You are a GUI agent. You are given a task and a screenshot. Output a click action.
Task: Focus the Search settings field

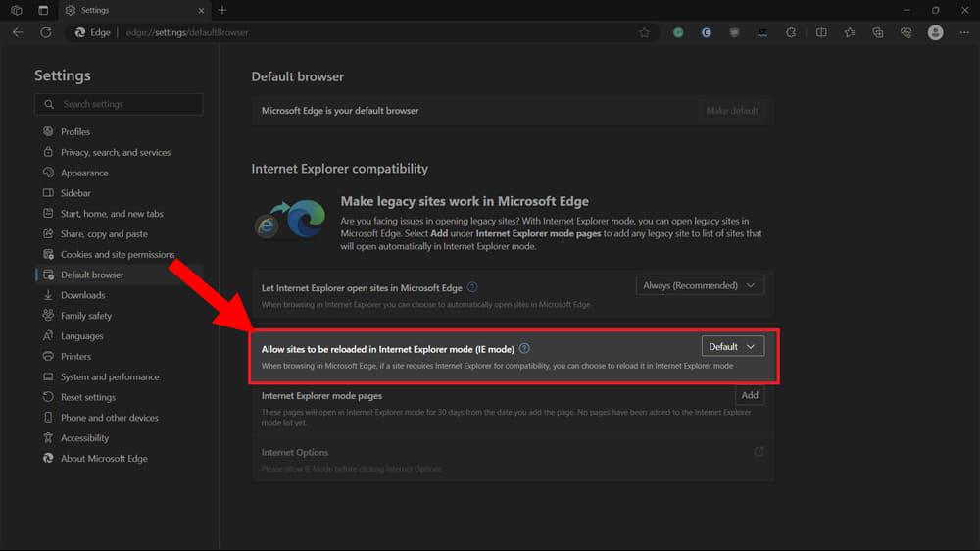pyautogui.click(x=119, y=104)
